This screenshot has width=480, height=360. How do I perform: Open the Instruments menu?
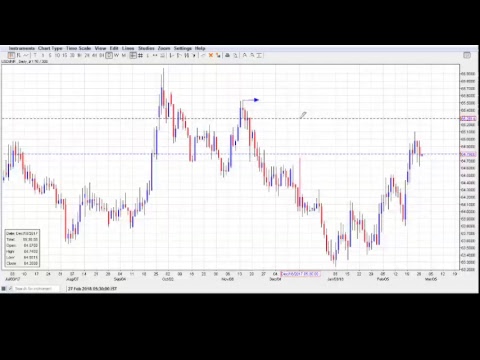[x=22, y=48]
